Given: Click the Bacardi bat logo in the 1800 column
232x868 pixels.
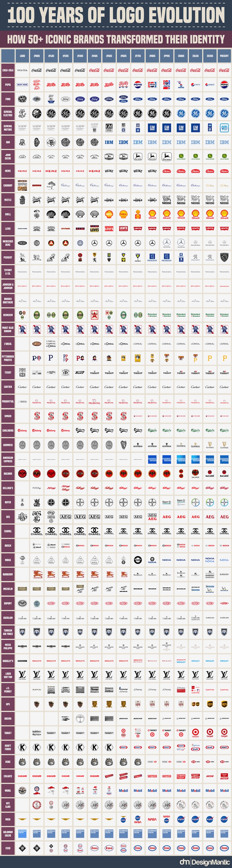Looking at the screenshot, I should pos(22,473).
